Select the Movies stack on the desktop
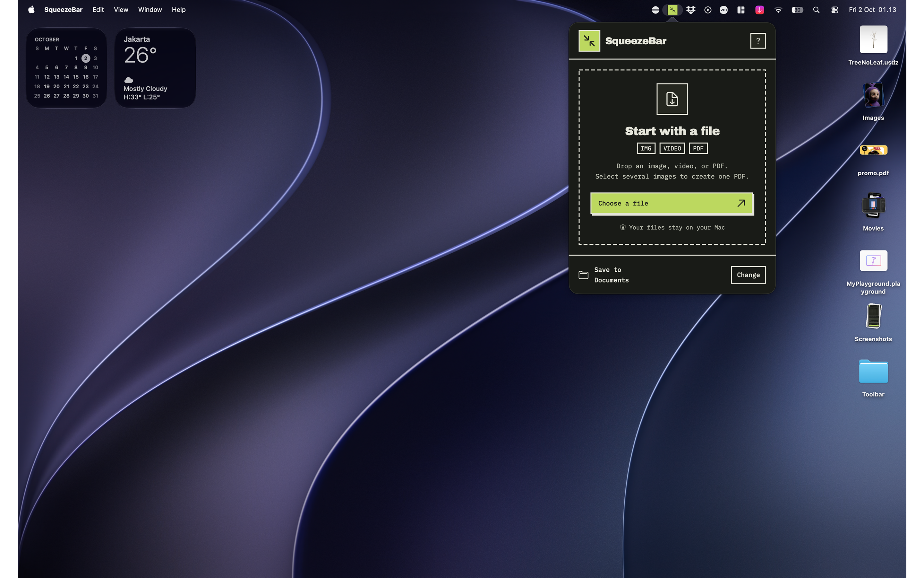Viewport: 924px width, 578px height. (x=873, y=212)
